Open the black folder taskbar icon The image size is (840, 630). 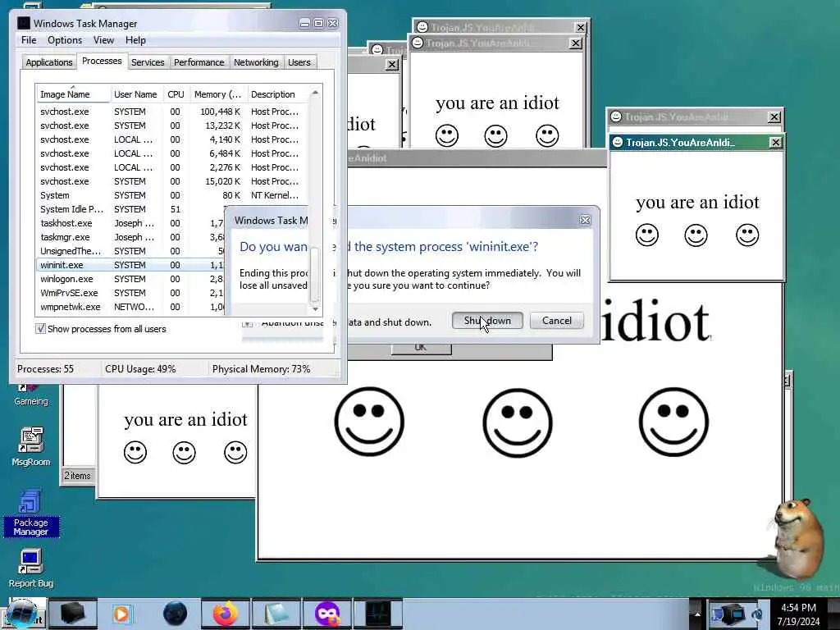click(x=73, y=614)
